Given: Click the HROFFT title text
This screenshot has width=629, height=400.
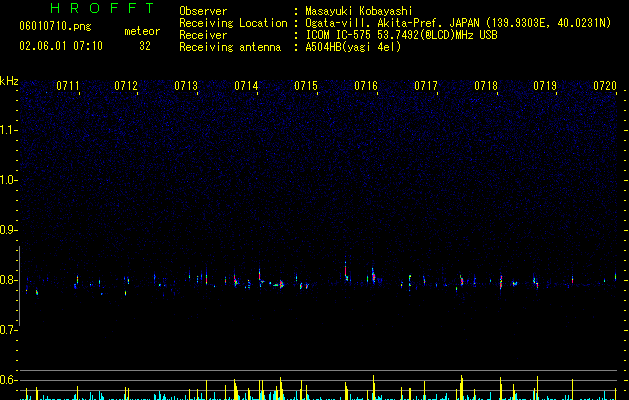Looking at the screenshot, I should point(102,8).
